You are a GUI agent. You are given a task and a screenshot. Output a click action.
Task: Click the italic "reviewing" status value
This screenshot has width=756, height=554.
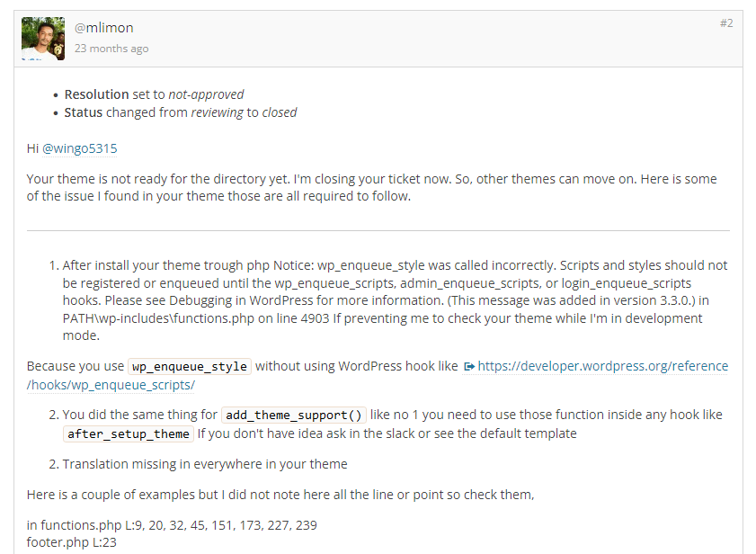pos(217,112)
